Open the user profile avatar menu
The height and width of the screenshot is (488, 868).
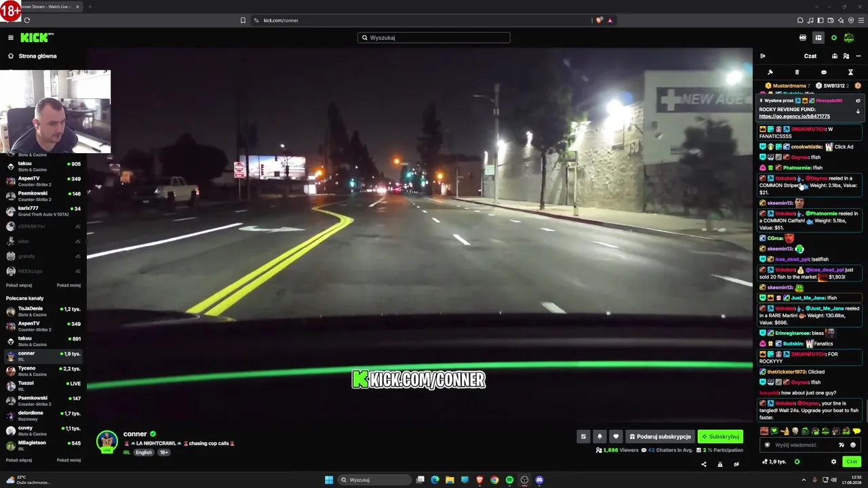tap(848, 38)
